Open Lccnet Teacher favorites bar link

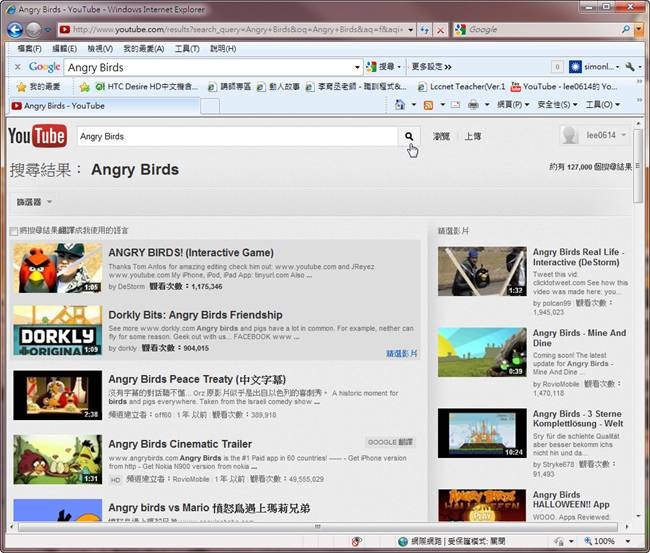tap(463, 87)
